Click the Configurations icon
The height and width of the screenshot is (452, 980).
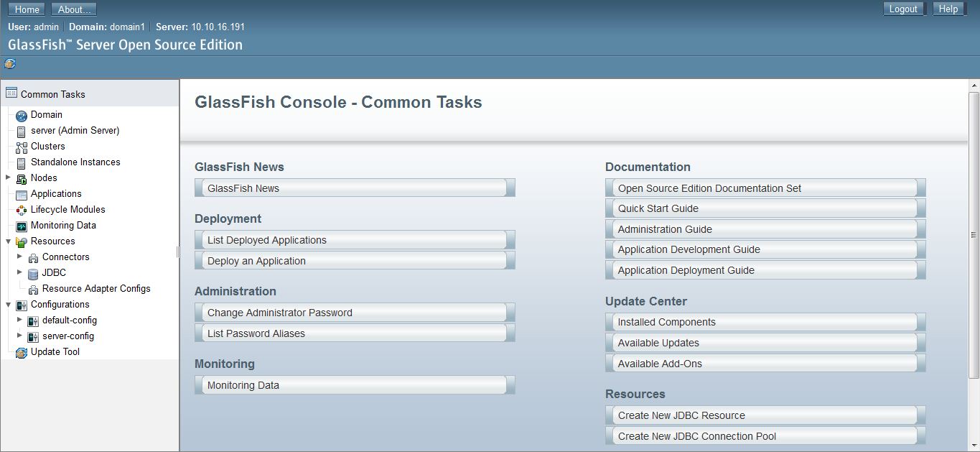[x=22, y=305]
